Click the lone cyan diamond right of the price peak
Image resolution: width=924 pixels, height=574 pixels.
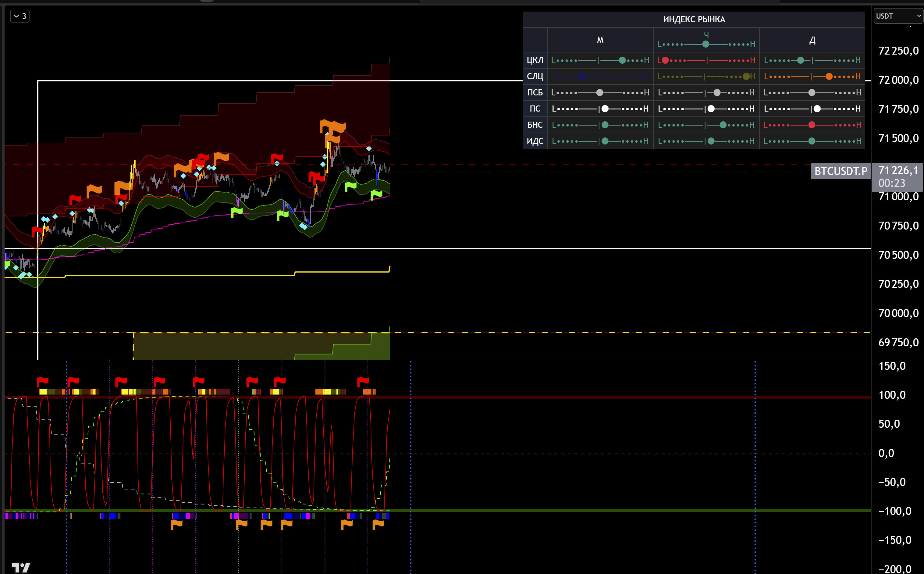pyautogui.click(x=368, y=148)
